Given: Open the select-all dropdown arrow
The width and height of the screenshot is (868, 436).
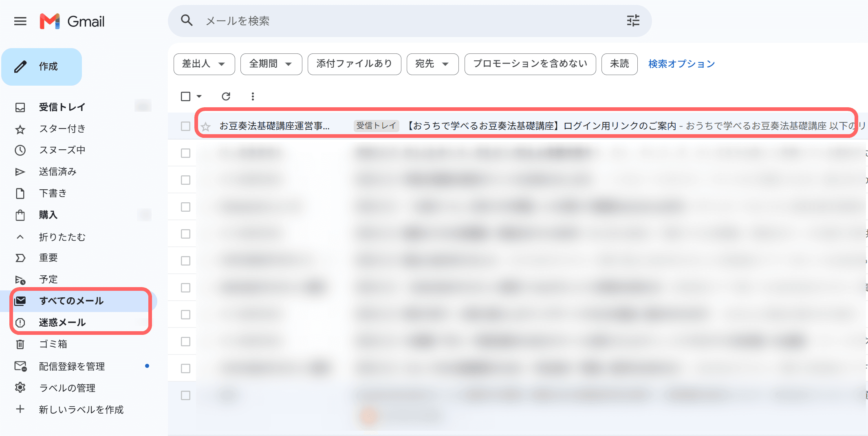Looking at the screenshot, I should (x=199, y=96).
